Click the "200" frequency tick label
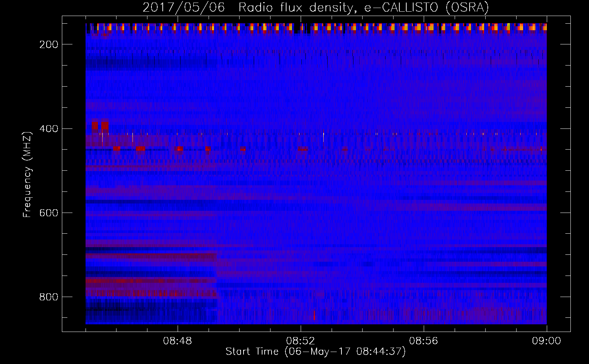 click(49, 44)
